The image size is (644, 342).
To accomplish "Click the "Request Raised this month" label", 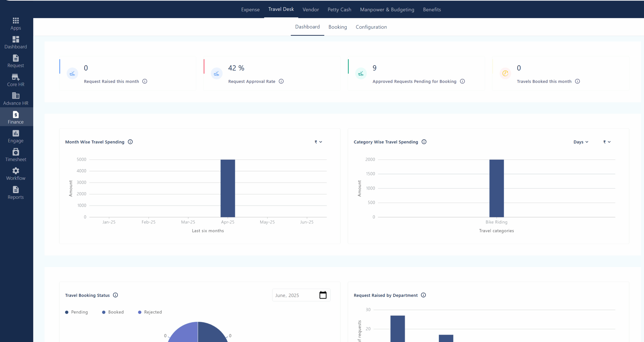I will 111,81.
